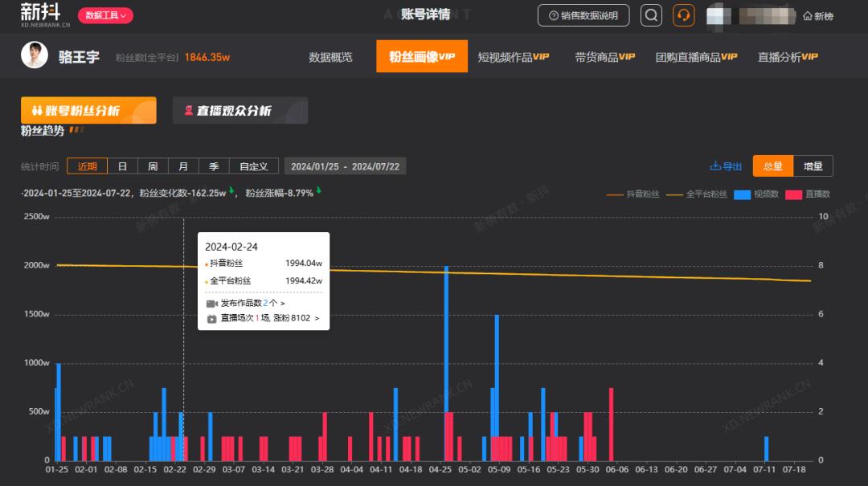This screenshot has width=868, height=486.
Task: Select 周 time period option
Action: click(x=153, y=166)
